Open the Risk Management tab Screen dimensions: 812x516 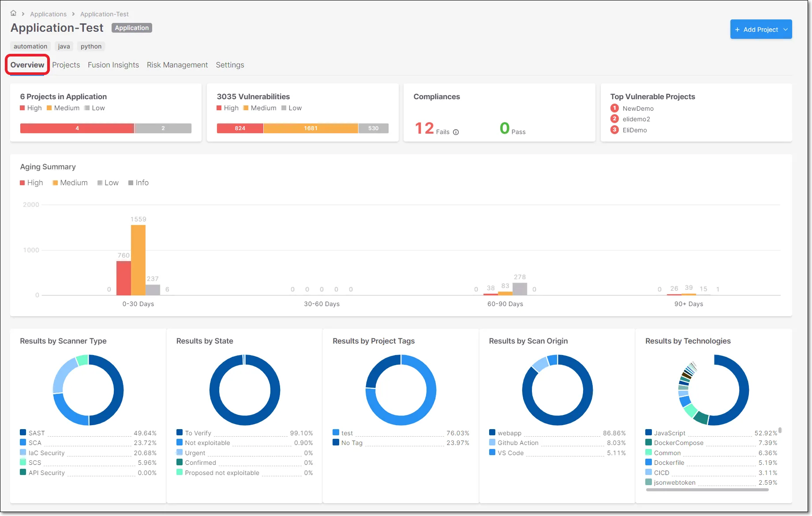point(177,65)
